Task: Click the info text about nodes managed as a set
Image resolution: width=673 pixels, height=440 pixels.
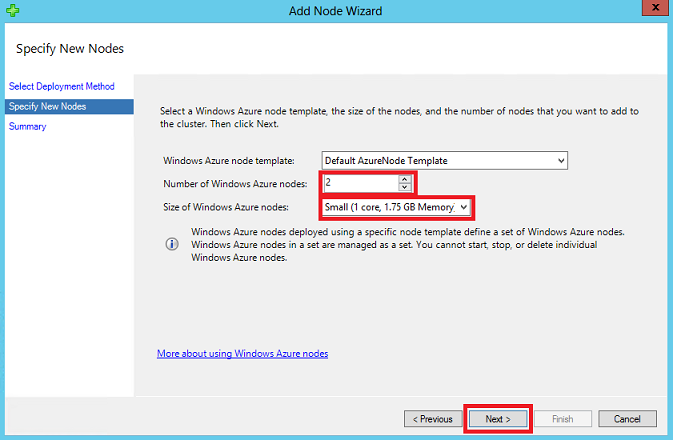Action: (x=407, y=245)
